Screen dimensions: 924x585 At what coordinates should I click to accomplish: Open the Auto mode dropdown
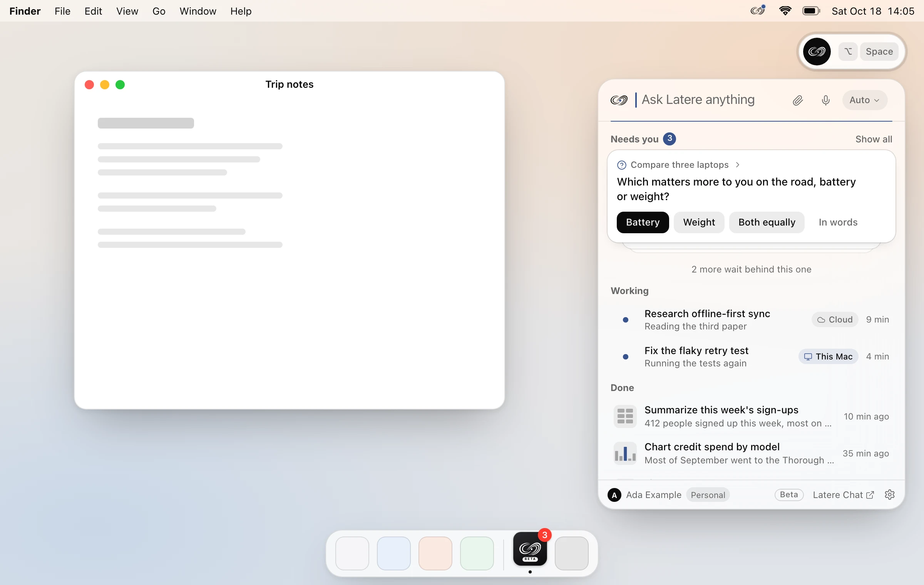point(865,100)
